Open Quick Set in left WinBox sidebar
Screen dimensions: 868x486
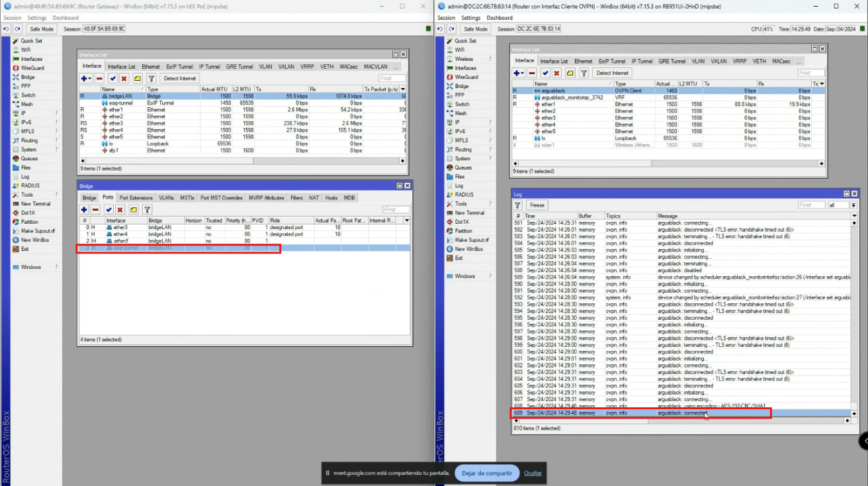[31, 41]
